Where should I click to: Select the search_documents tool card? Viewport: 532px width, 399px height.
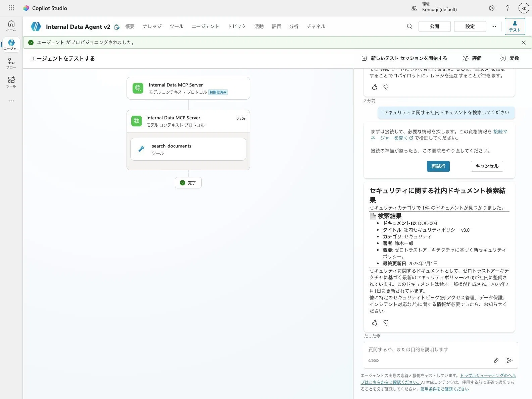(x=188, y=149)
